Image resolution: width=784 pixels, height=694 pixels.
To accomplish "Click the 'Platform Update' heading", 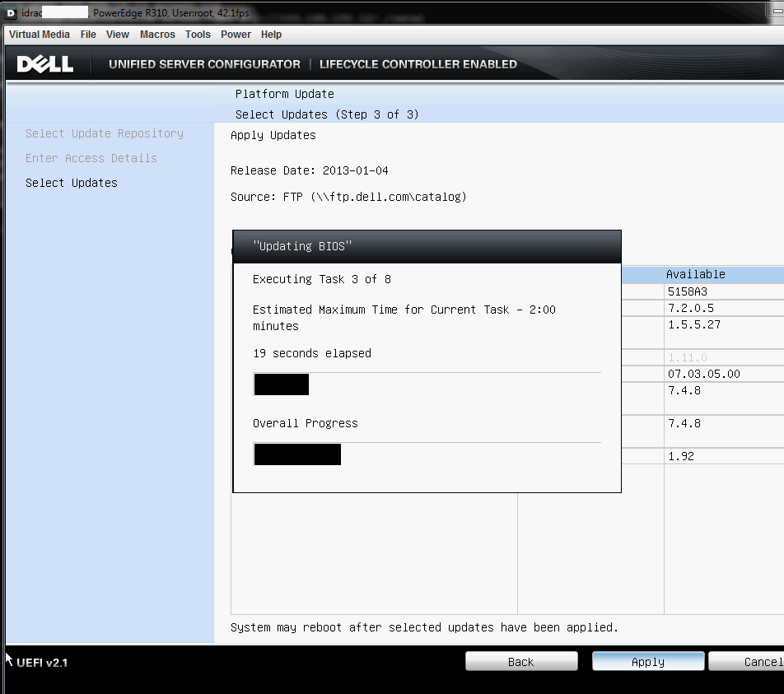I will tap(284, 94).
